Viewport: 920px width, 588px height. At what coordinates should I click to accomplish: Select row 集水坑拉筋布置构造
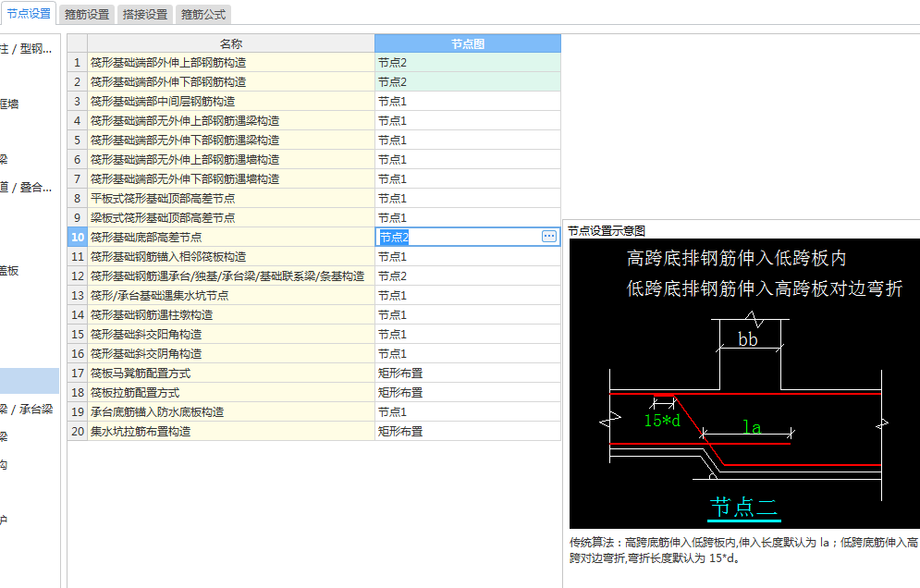231,431
